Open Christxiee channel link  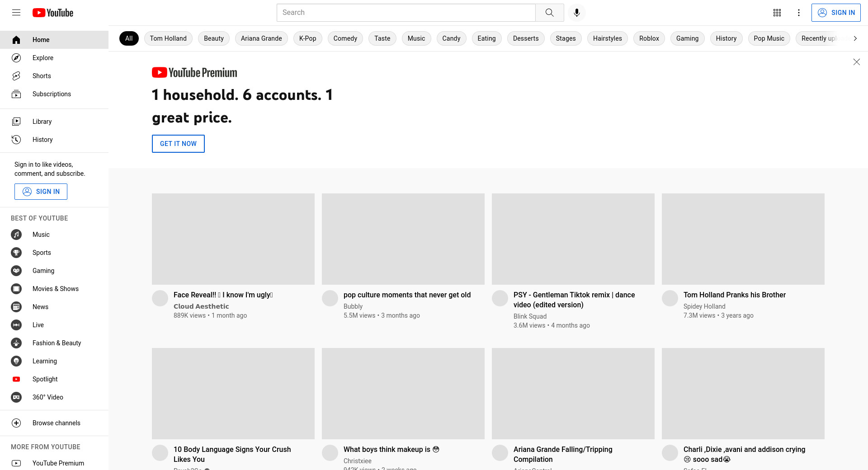tap(358, 461)
